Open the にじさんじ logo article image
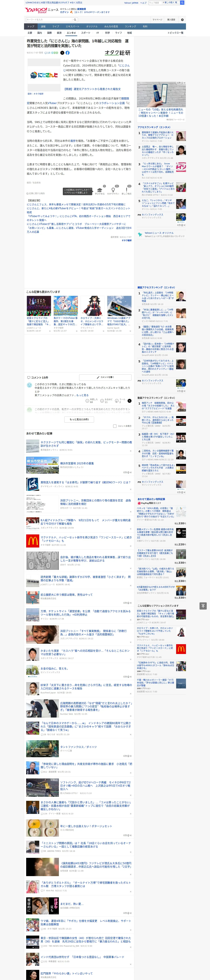Image resolution: width=210 pixels, height=980 pixels. coord(44,75)
